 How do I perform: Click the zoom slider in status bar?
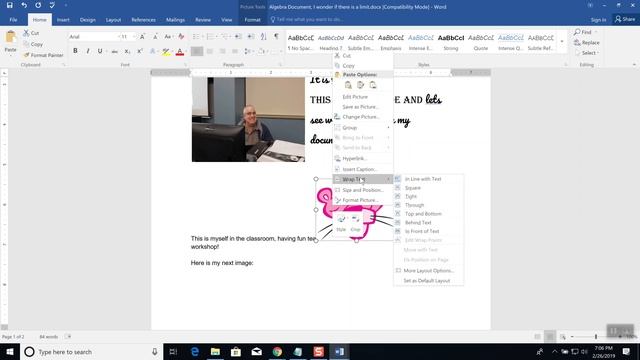coord(596,336)
